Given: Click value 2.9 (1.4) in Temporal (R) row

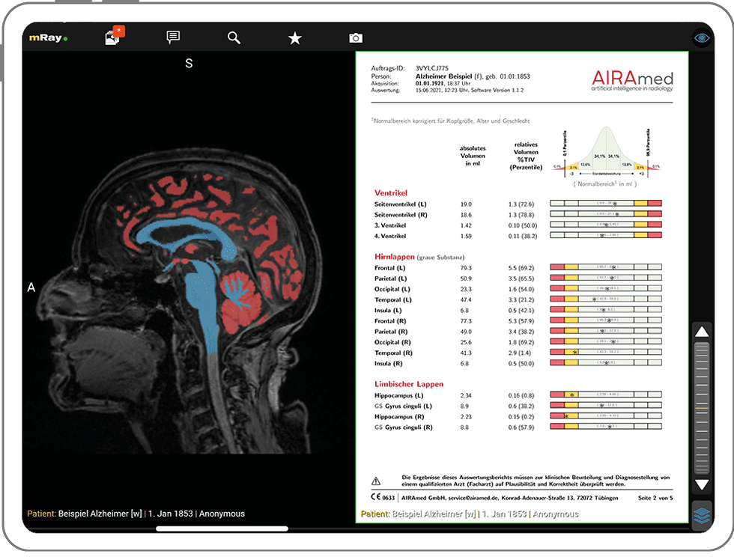Looking at the screenshot, I should 521,353.
